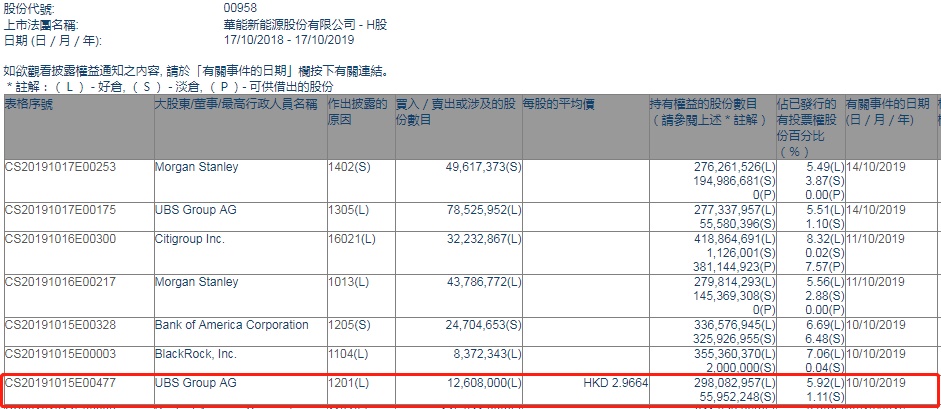Select Bank of America Corporation name
This screenshot has height=409, width=941.
pos(232,325)
